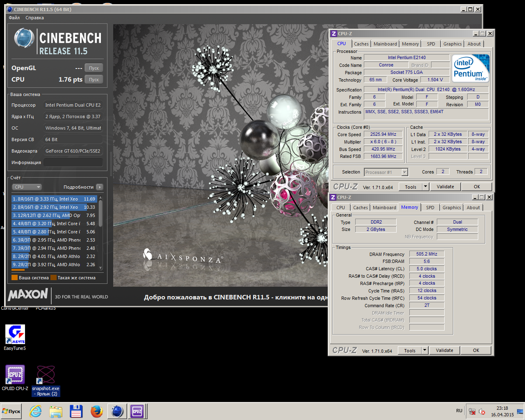This screenshot has height=420, width=525.
Task: Click Internet Explorer taskbar icon
Action: point(36,411)
